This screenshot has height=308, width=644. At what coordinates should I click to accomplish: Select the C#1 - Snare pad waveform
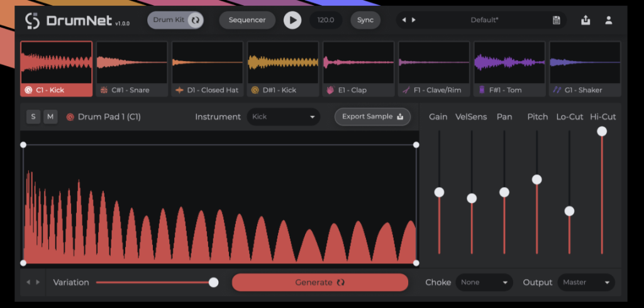(132, 62)
